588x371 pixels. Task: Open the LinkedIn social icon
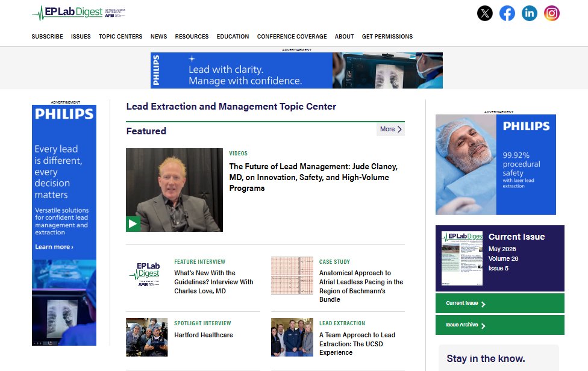(530, 13)
